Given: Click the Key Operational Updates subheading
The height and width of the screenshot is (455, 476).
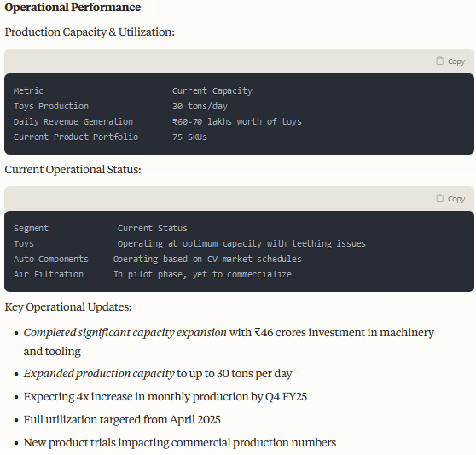Looking at the screenshot, I should coord(68,306).
